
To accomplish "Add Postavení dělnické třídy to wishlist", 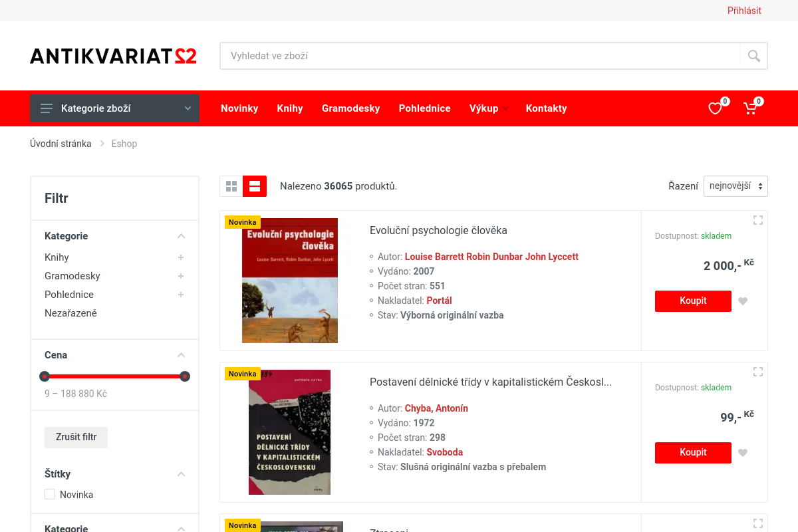I will (x=743, y=453).
